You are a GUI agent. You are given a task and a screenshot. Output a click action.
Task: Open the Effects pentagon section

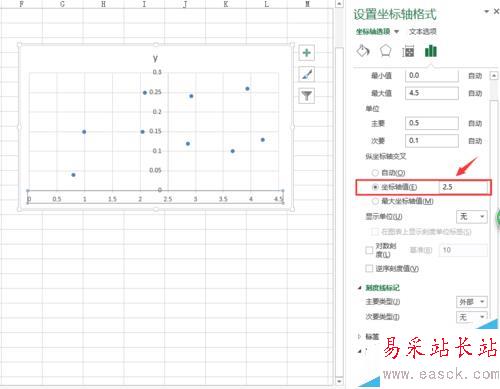pyautogui.click(x=385, y=51)
